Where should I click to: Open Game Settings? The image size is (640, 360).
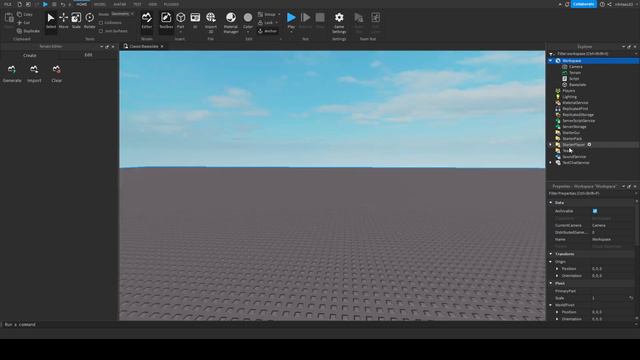pyautogui.click(x=339, y=23)
